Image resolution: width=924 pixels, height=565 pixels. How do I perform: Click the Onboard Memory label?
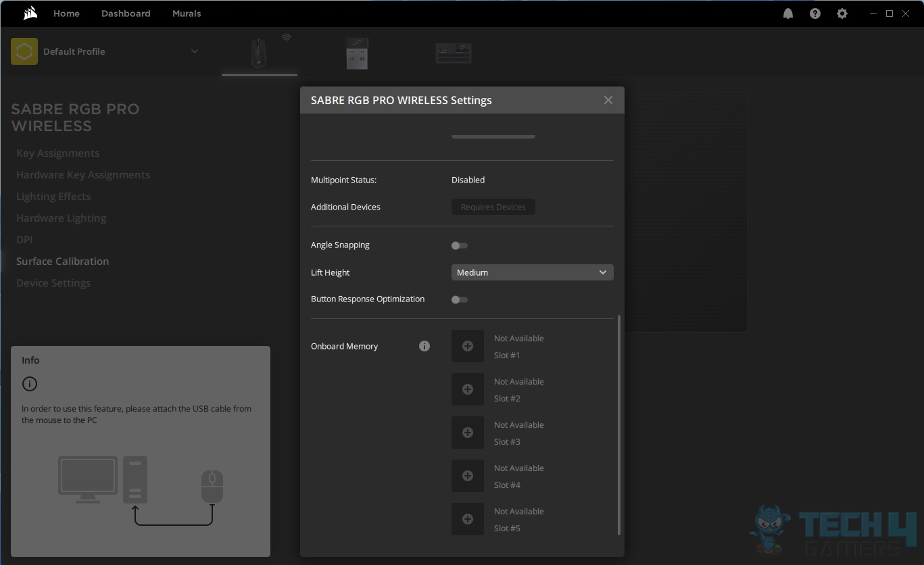click(x=345, y=346)
